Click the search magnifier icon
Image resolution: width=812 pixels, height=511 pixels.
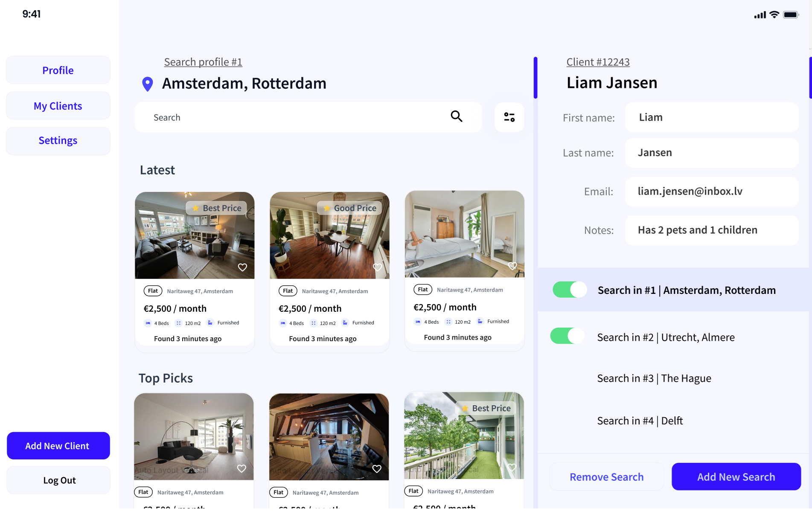(457, 116)
